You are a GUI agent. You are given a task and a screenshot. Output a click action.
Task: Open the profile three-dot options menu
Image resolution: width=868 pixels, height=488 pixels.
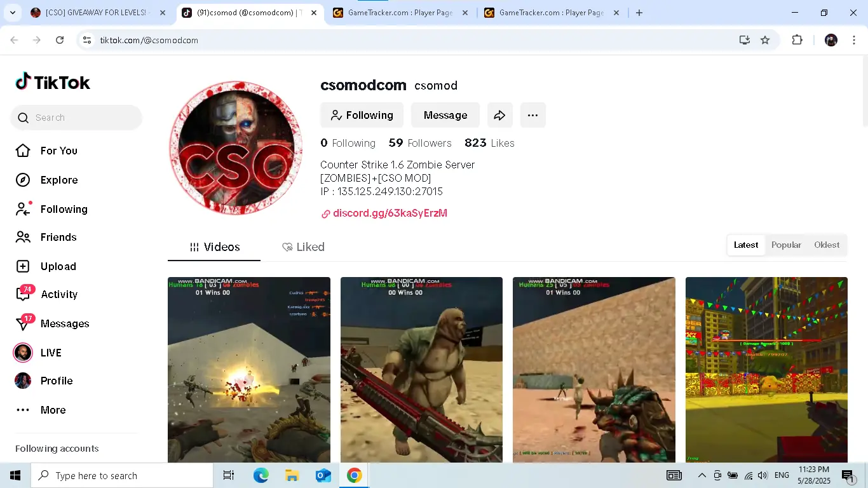(533, 115)
